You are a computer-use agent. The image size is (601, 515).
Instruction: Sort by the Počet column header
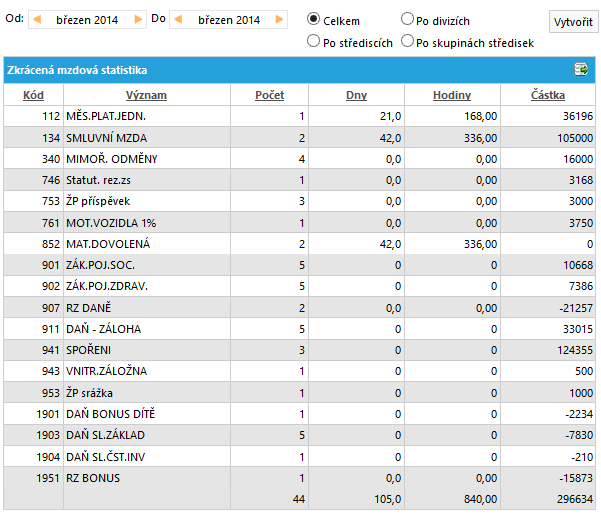(x=269, y=95)
